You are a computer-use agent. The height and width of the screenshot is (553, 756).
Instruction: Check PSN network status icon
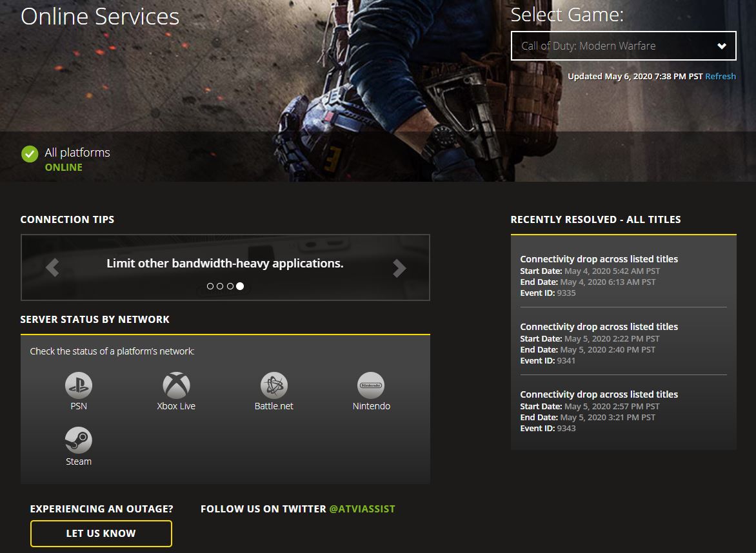[79, 385]
